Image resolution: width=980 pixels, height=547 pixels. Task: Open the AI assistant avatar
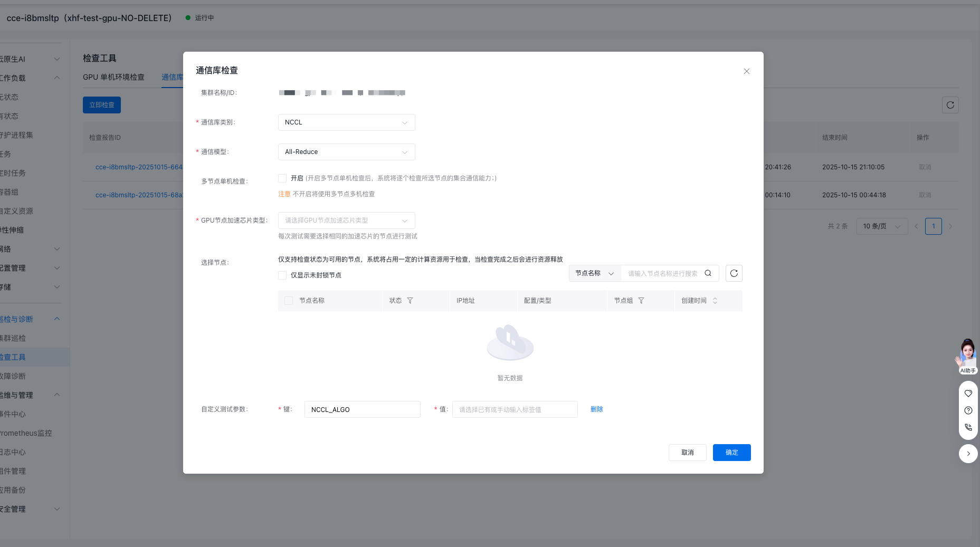point(967,354)
